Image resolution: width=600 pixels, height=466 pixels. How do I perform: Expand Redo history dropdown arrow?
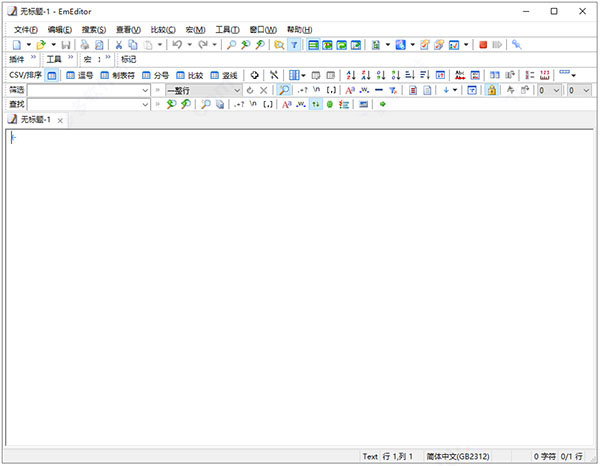(214, 45)
